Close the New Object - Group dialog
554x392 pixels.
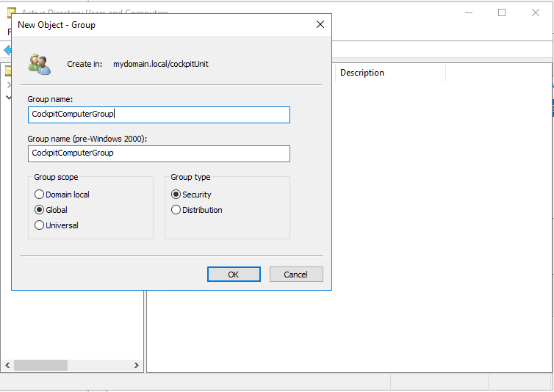[320, 24]
